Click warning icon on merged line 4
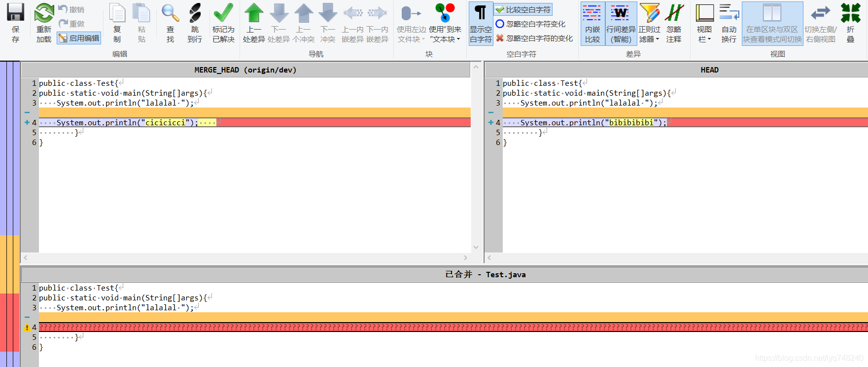868x367 pixels. click(27, 327)
